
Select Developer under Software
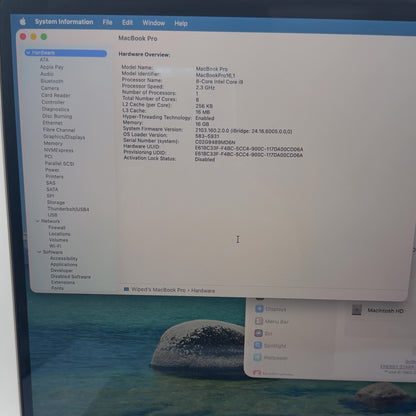[62, 270]
